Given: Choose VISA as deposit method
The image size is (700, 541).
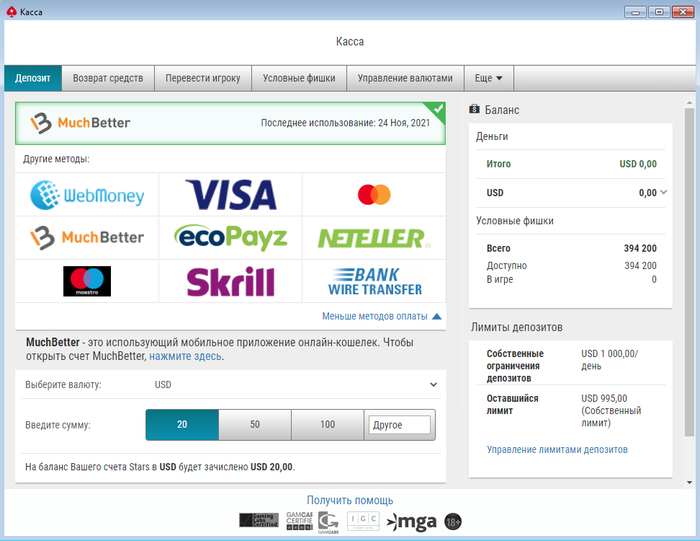Looking at the screenshot, I should pyautogui.click(x=231, y=195).
